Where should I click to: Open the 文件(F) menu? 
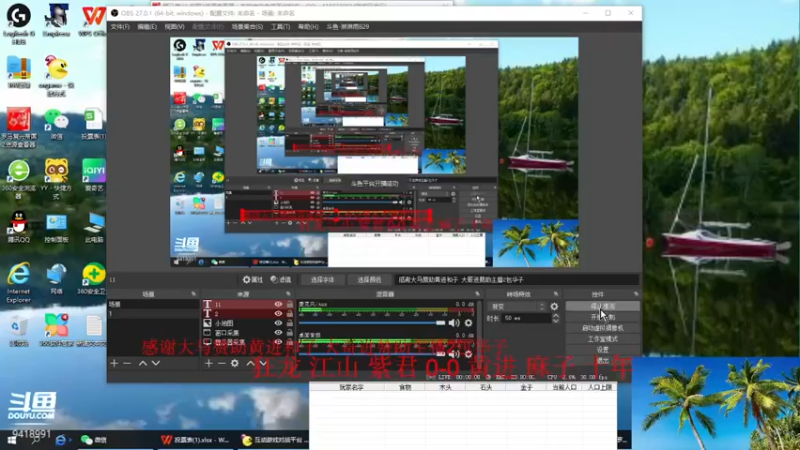click(120, 27)
